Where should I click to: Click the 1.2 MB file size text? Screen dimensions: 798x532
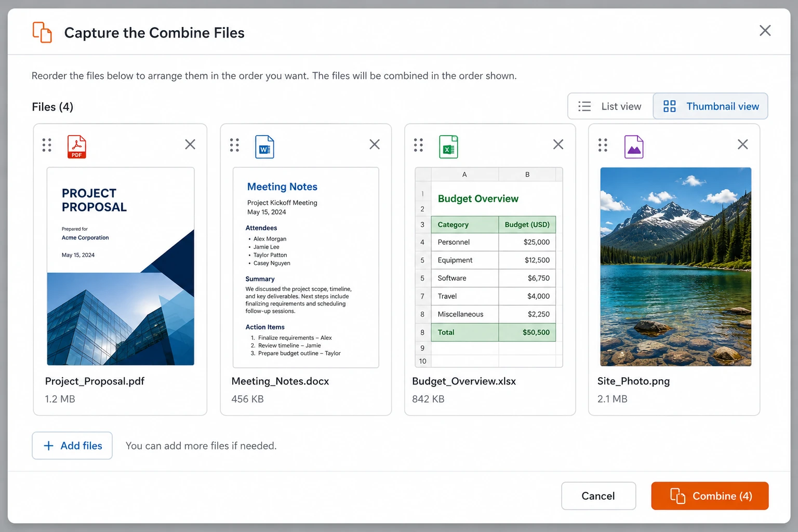(60, 399)
